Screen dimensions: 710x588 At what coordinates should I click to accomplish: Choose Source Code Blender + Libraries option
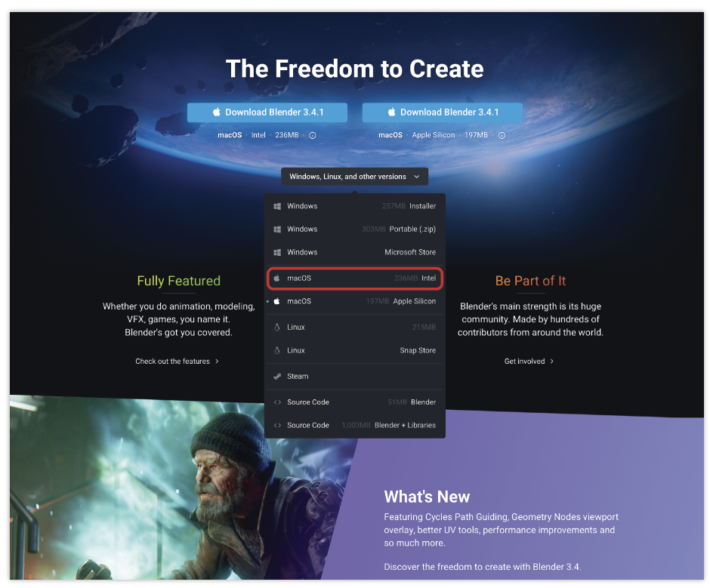click(354, 425)
